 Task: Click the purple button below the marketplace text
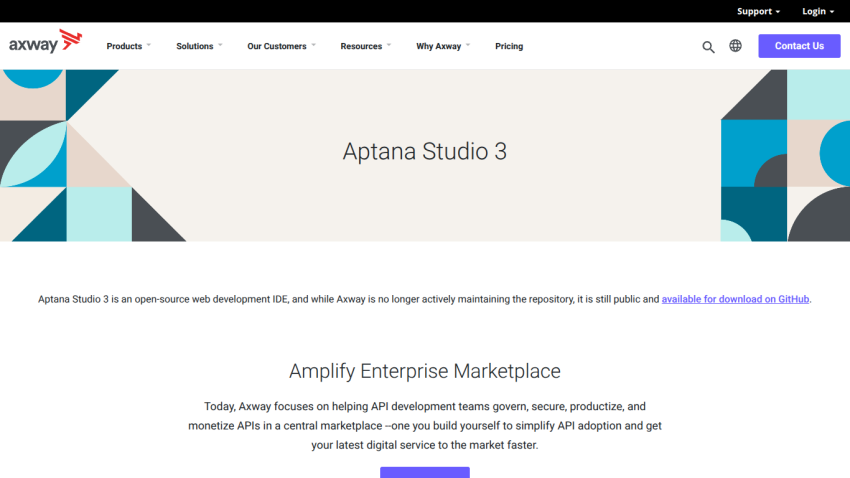click(424, 472)
